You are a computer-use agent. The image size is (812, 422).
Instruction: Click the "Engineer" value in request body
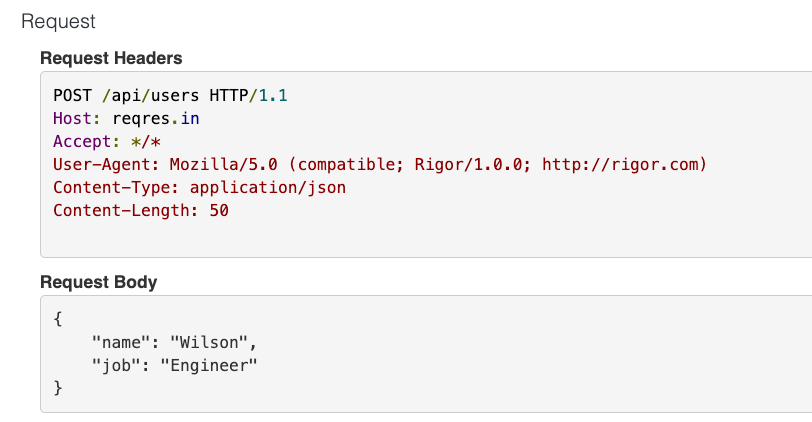(x=209, y=366)
